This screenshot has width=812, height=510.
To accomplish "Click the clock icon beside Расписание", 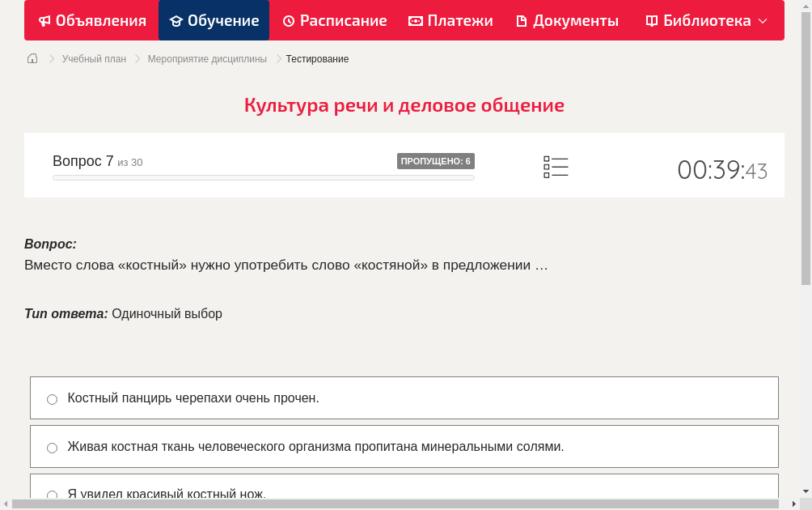I will pyautogui.click(x=289, y=20).
